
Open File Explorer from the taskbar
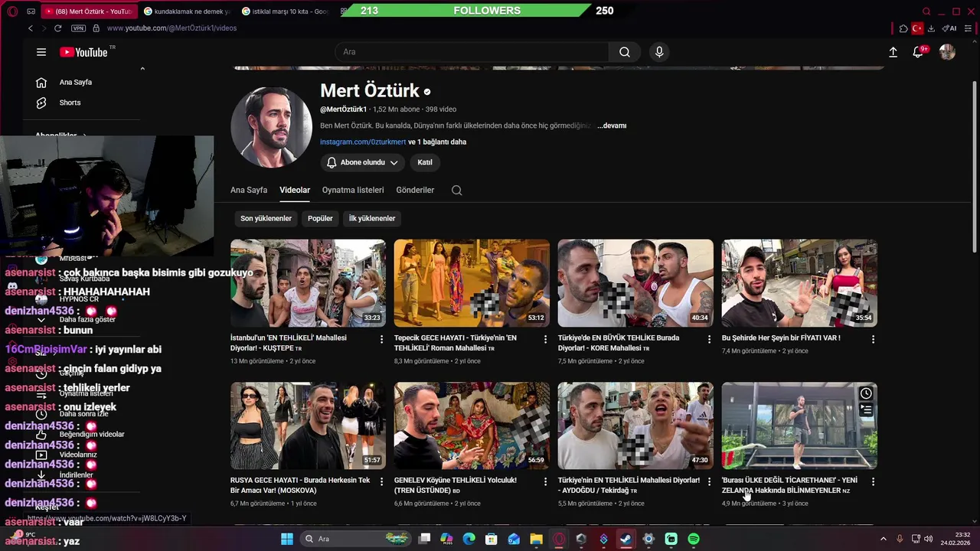click(537, 539)
